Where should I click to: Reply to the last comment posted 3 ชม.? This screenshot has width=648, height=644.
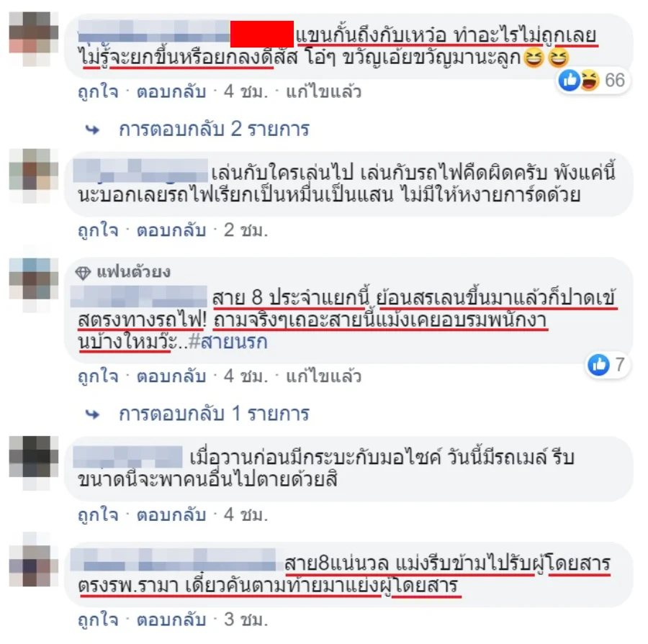[171, 620]
